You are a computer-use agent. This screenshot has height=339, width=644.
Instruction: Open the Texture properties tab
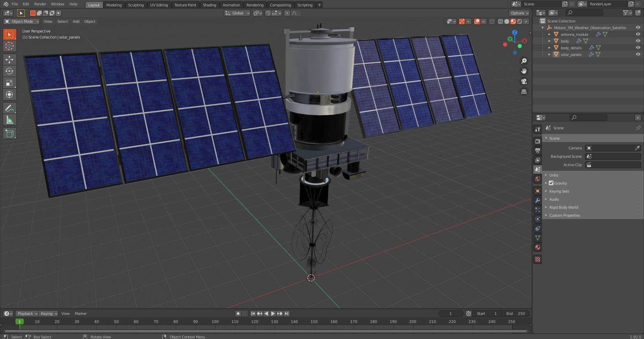(x=538, y=259)
